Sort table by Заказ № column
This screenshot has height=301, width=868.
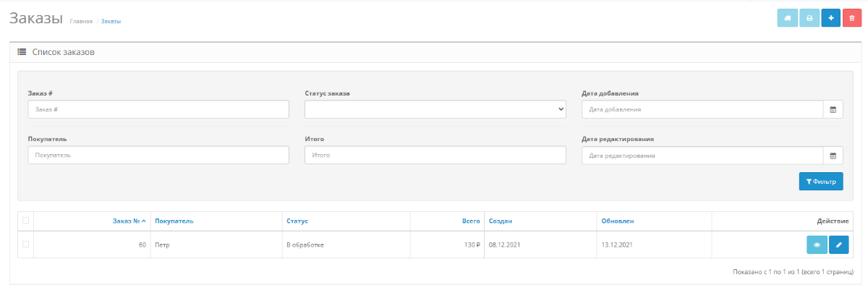pos(129,221)
